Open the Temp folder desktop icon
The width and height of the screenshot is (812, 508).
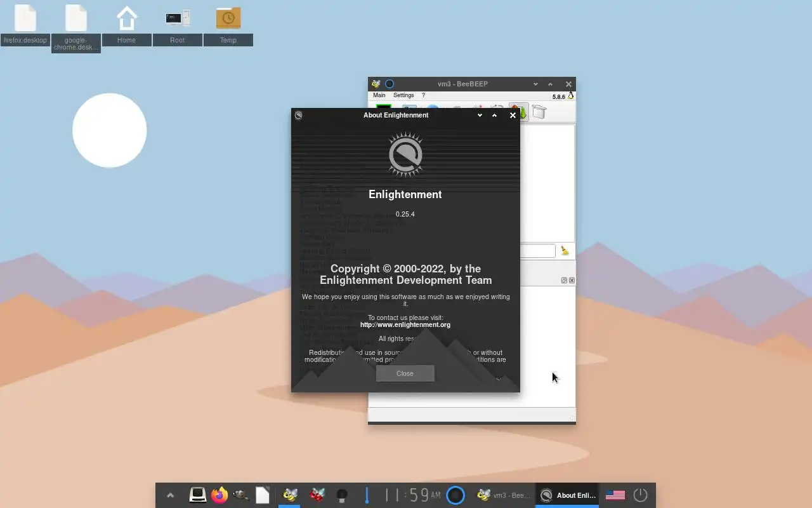pos(228,24)
